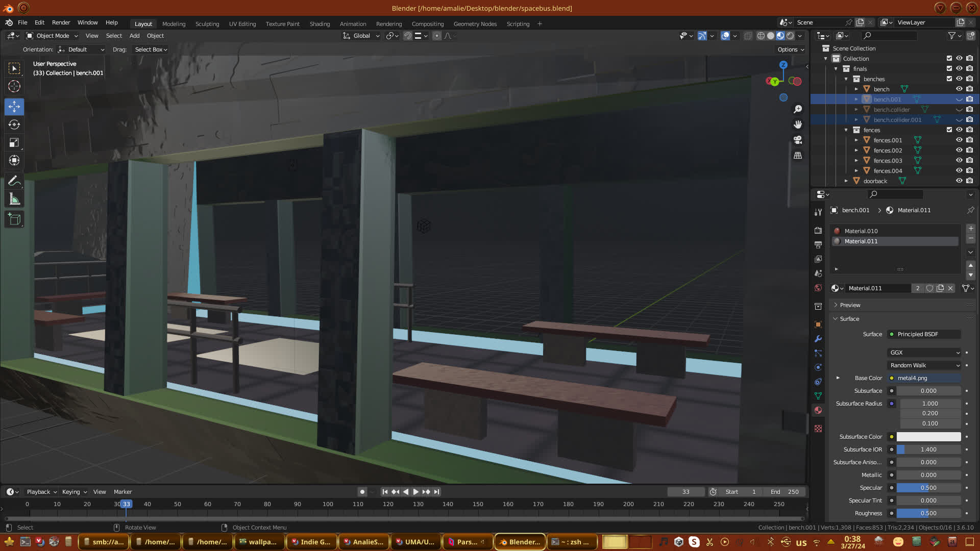Activate the Scale tool
Screen dimensions: 980x551
click(14, 143)
